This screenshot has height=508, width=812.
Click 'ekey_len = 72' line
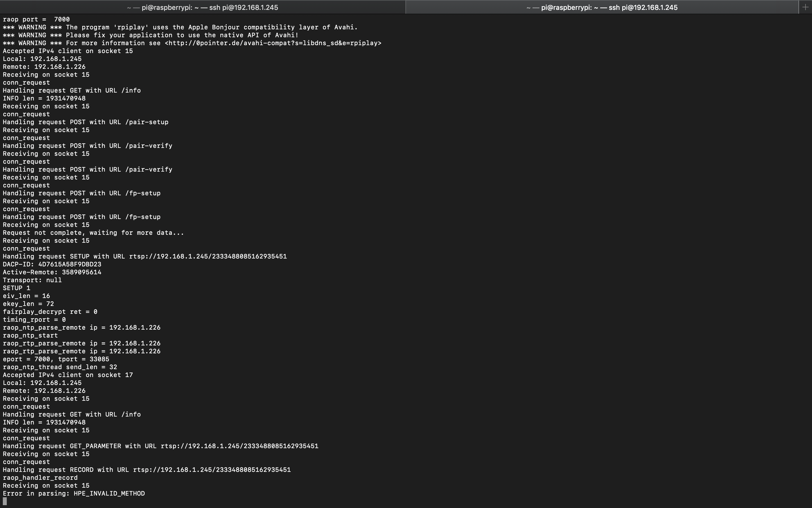[28, 304]
